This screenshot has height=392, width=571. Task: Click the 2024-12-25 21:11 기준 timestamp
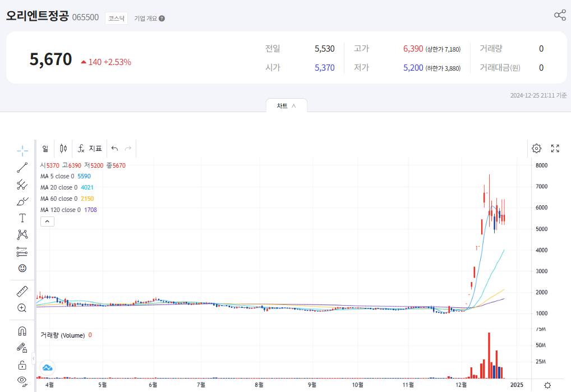tap(538, 95)
